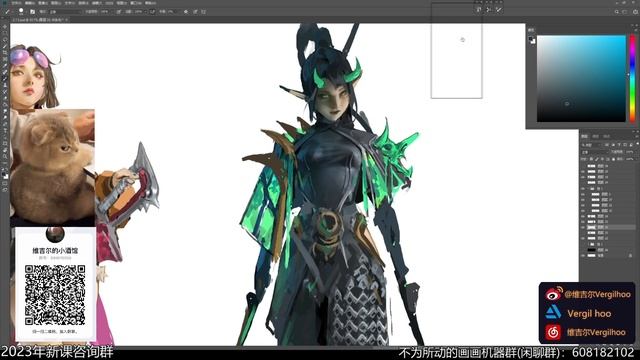Enable airbrush-style build-up

coord(152,12)
